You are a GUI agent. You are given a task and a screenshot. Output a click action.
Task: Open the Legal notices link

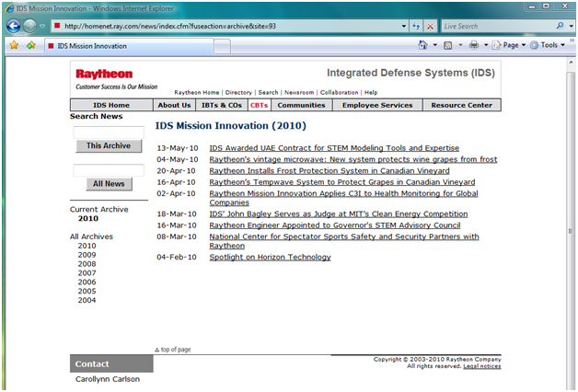(x=481, y=366)
